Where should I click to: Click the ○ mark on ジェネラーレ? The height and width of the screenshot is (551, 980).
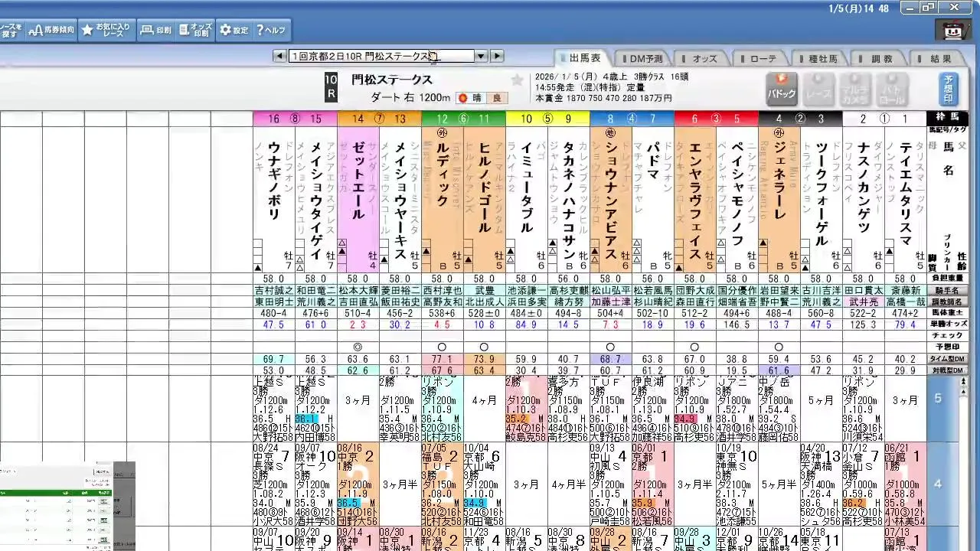click(779, 347)
